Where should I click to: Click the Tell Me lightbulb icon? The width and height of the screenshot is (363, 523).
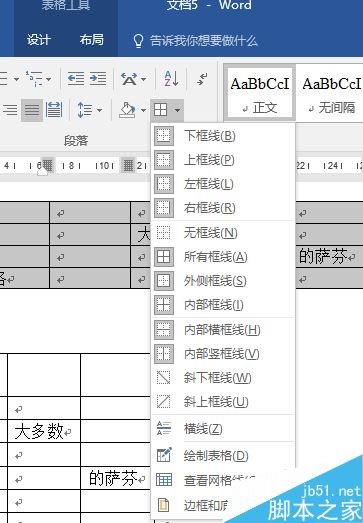pyautogui.click(x=138, y=41)
